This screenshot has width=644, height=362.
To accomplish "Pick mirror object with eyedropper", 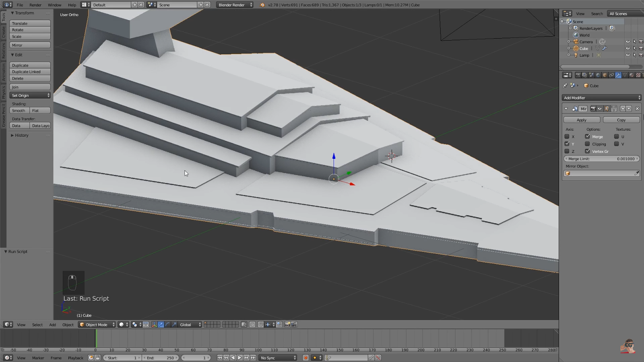I will (x=637, y=173).
